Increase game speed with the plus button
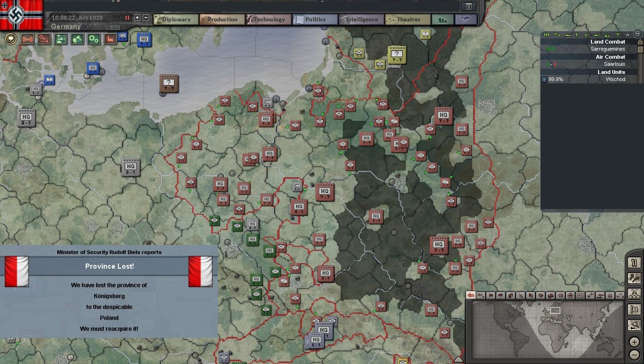This screenshot has width=644, height=364. pos(137,18)
